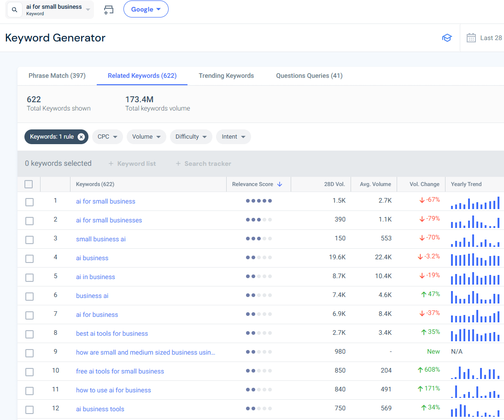Open the keyword link 'ai business tools'
Image resolution: width=504 pixels, height=420 pixels.
coord(100,409)
